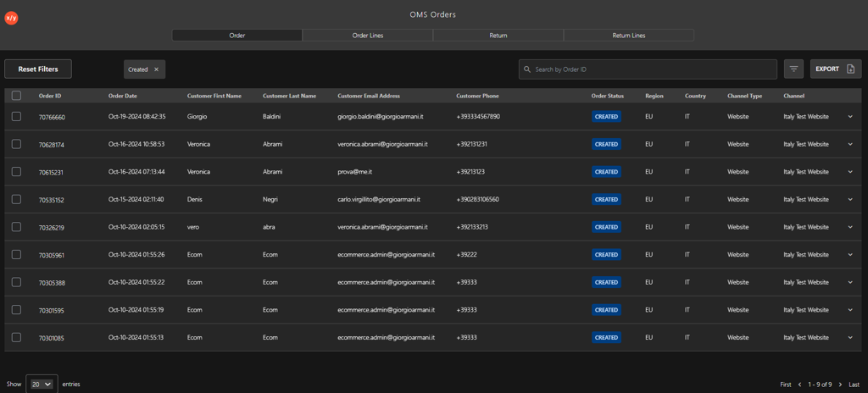Image resolution: width=868 pixels, height=393 pixels.
Task: Click order date Oct-19-2024 08:42:35
Action: pyautogui.click(x=136, y=117)
